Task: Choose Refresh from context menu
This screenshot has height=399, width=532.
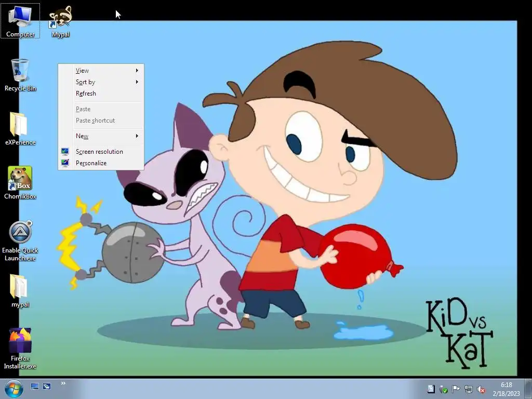Action: tap(101, 94)
